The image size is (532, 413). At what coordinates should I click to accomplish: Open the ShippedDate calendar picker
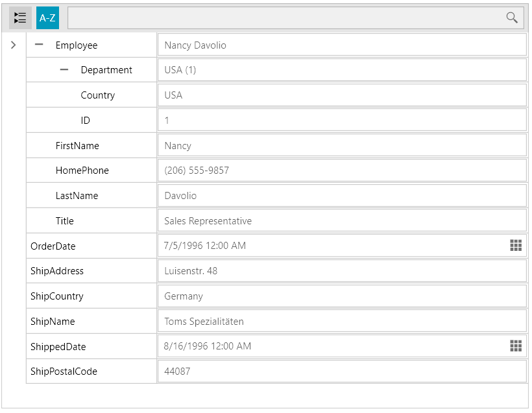pos(516,346)
